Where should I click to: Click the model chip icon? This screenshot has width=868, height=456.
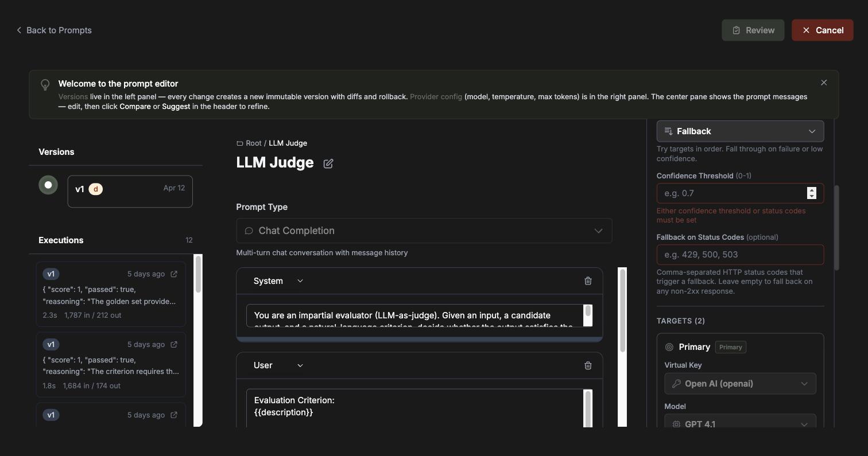(x=676, y=424)
